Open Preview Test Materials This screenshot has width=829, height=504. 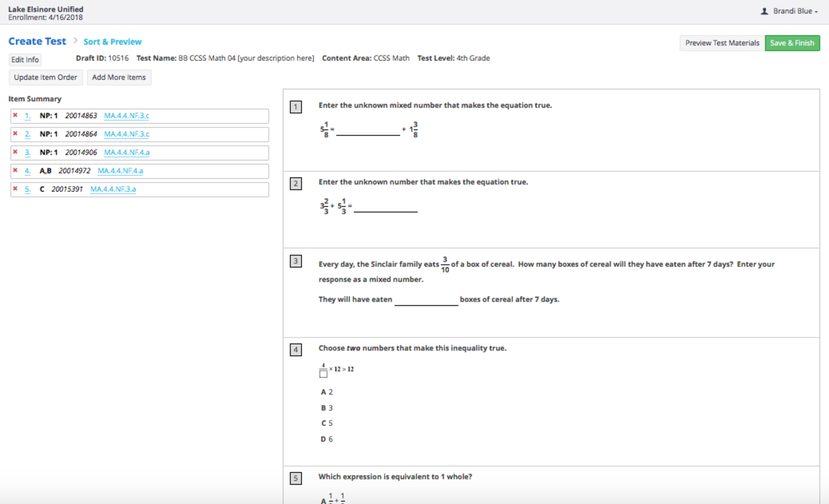click(722, 43)
